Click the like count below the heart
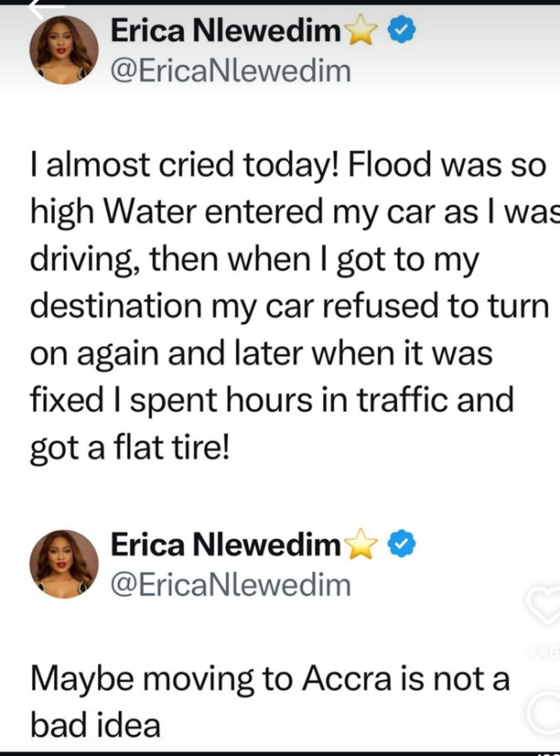 point(546,652)
